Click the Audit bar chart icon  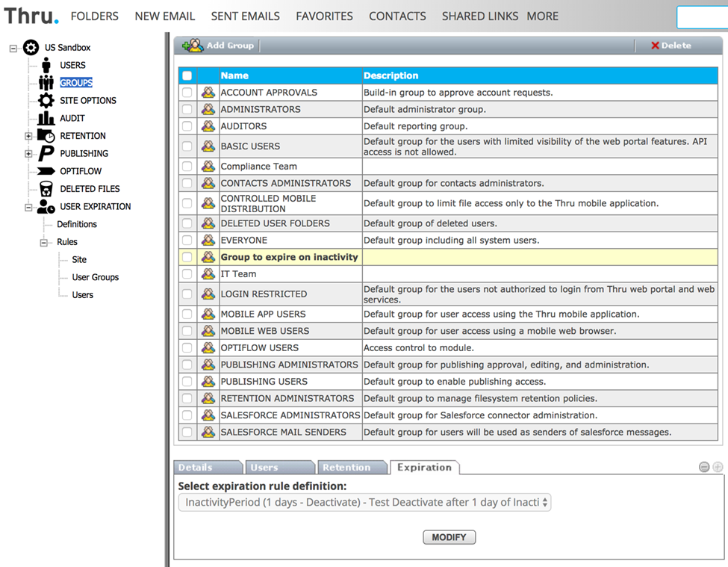[46, 118]
